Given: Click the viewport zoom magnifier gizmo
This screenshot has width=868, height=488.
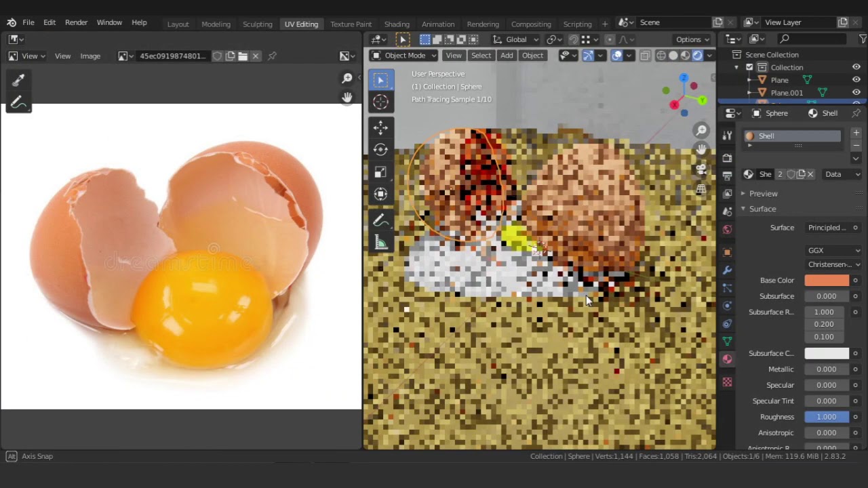Looking at the screenshot, I should pos(701,130).
